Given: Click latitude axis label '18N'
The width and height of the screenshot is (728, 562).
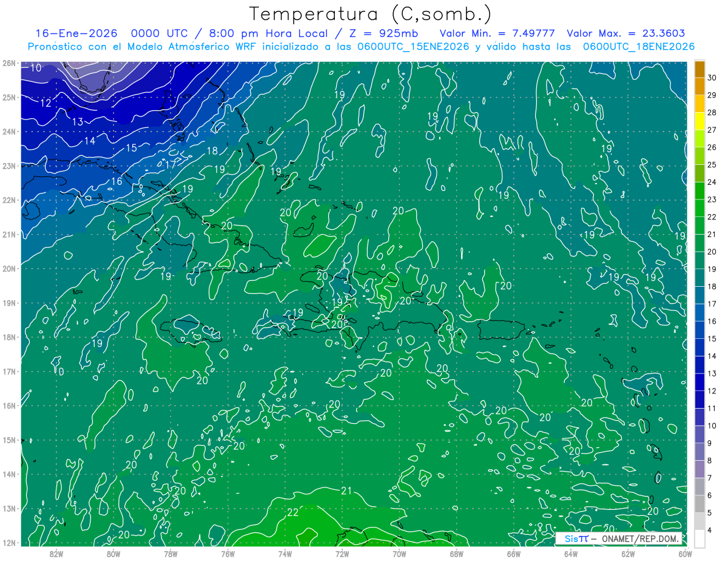Looking at the screenshot, I should (x=9, y=337).
